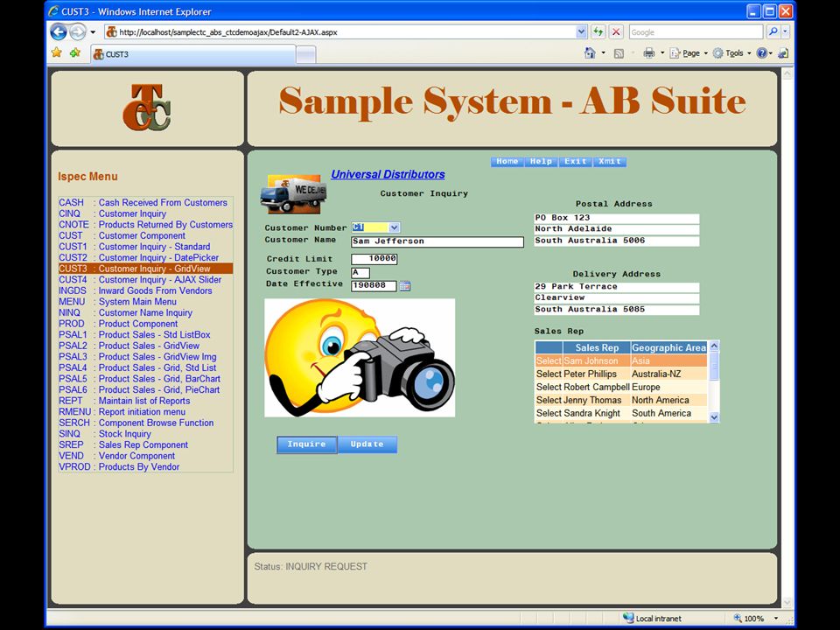The height and width of the screenshot is (630, 840).
Task: Click the Internet Explorer icon in title bar
Action: click(x=53, y=11)
